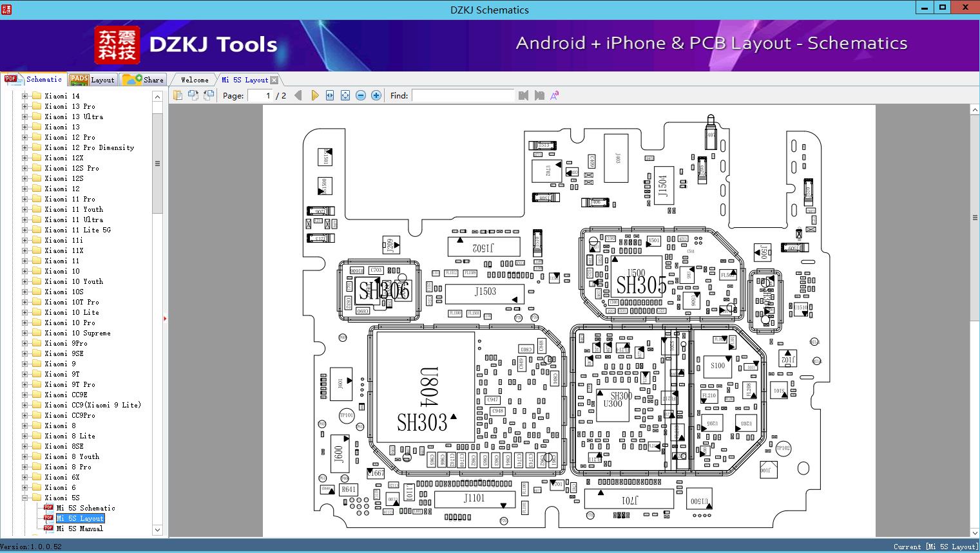Close the Mi 5S Layout tab
This screenshot has height=553, width=980.
pyautogui.click(x=274, y=80)
